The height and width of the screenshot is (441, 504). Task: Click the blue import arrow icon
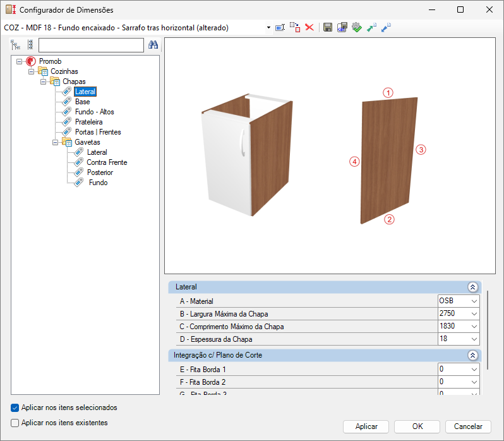pyautogui.click(x=386, y=27)
